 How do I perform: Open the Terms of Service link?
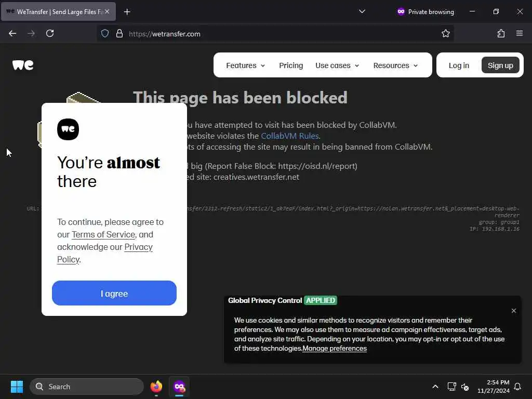tap(103, 234)
